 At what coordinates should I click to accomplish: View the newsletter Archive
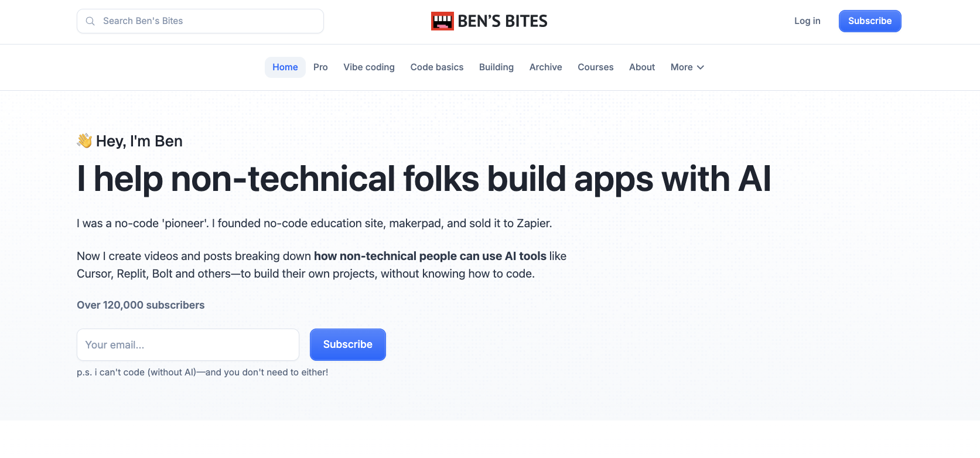pos(546,67)
